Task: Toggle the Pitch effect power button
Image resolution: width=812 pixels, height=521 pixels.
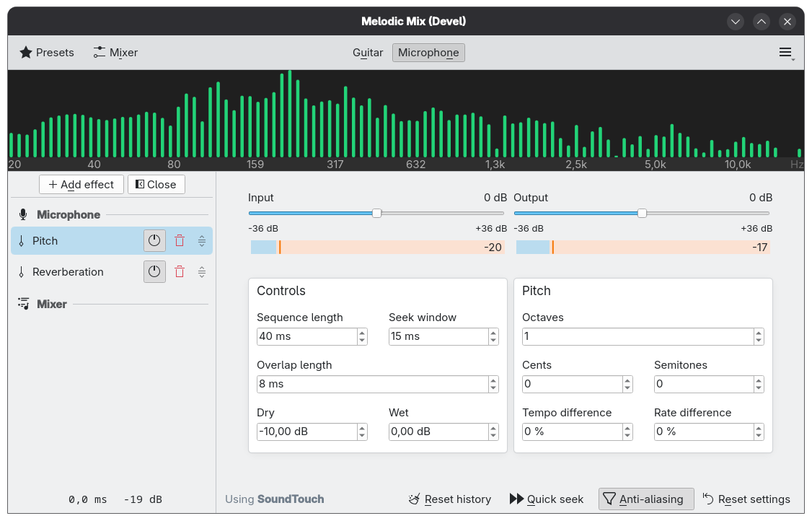Action: [x=154, y=241]
